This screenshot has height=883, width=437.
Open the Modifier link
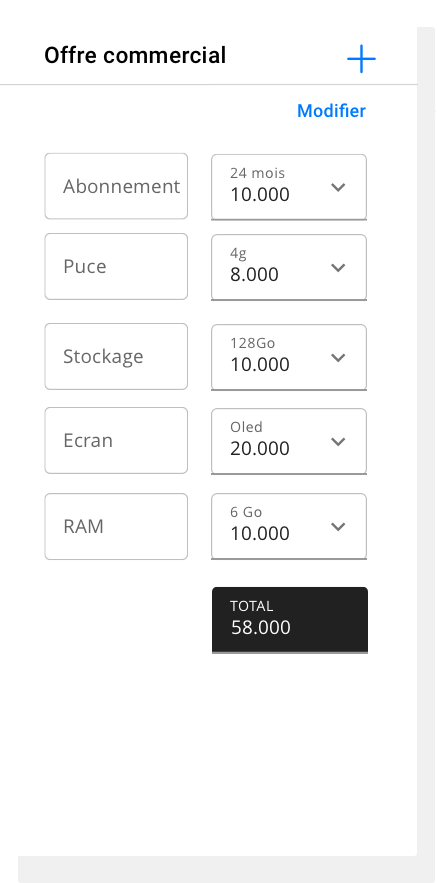point(331,111)
